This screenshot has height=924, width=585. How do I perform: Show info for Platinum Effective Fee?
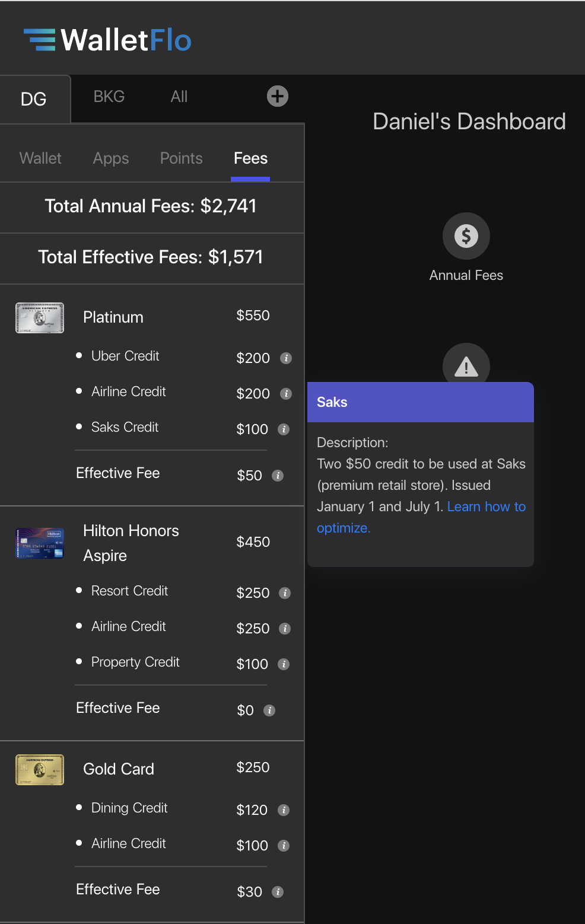pyautogui.click(x=278, y=476)
